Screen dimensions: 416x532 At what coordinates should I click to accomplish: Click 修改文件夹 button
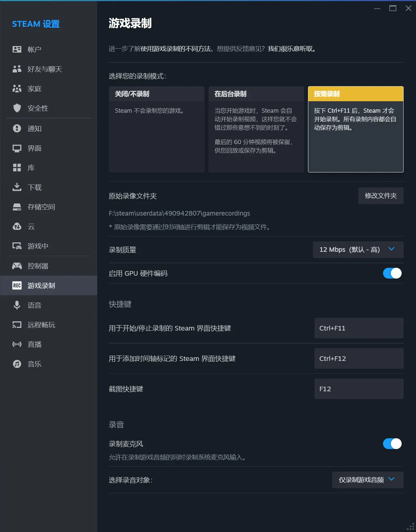click(381, 196)
